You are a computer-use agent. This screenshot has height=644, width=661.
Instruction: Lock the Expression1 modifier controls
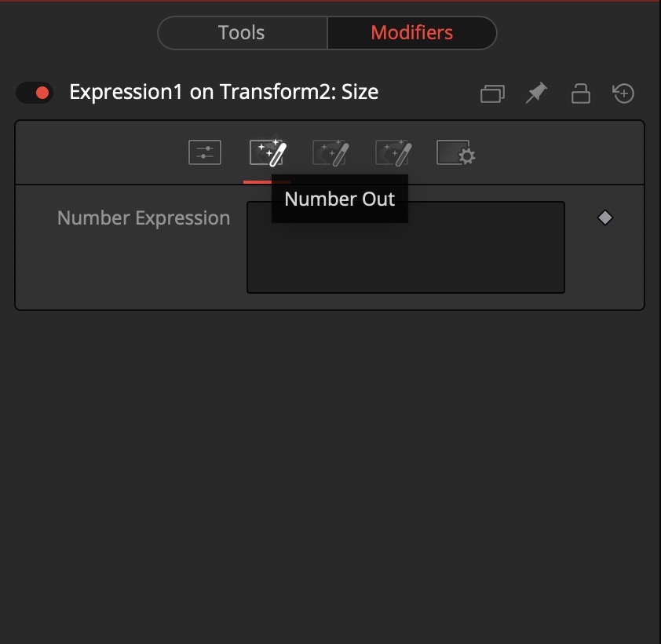pyautogui.click(x=580, y=93)
